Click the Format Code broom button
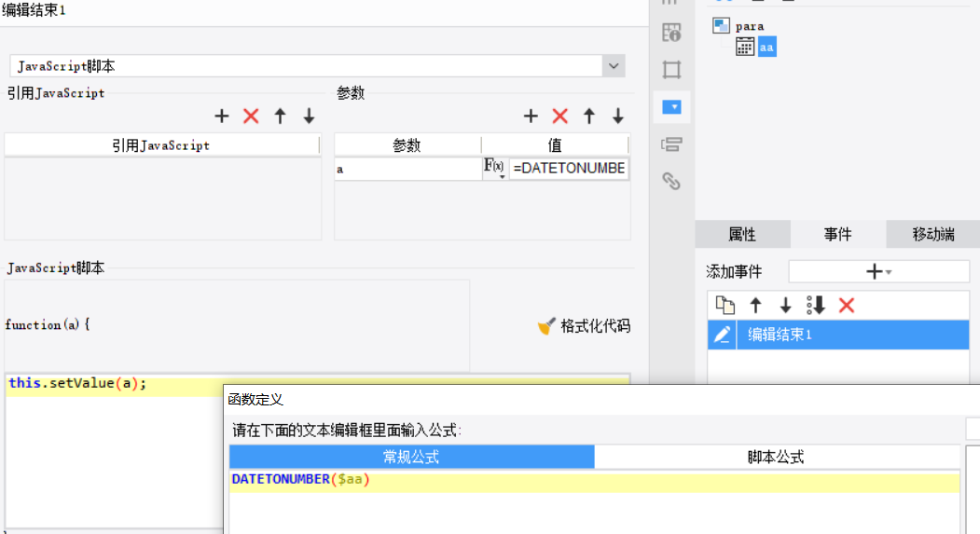The width and height of the screenshot is (980, 534). (584, 326)
